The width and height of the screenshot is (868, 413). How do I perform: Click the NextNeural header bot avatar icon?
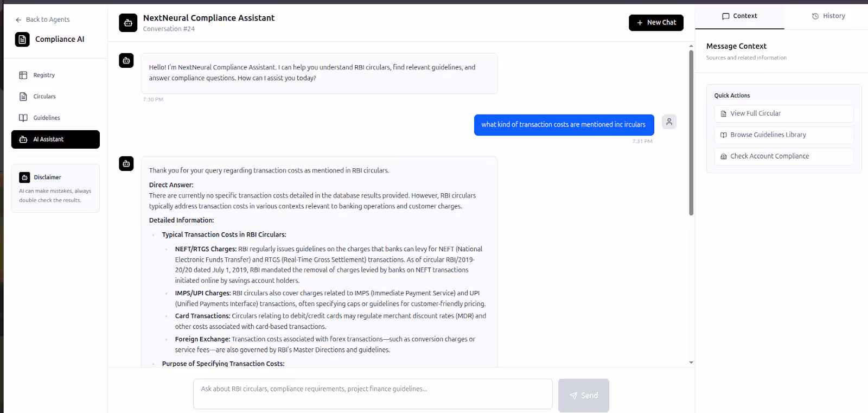tap(128, 23)
